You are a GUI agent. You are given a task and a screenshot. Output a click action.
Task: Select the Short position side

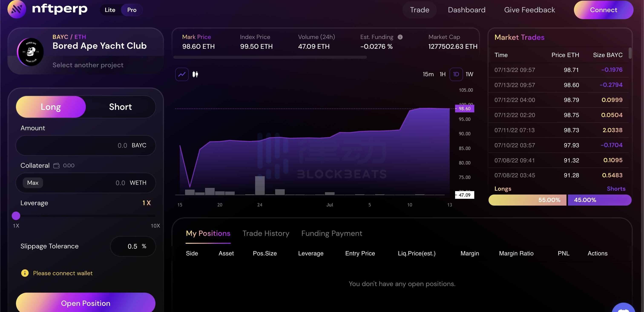120,107
